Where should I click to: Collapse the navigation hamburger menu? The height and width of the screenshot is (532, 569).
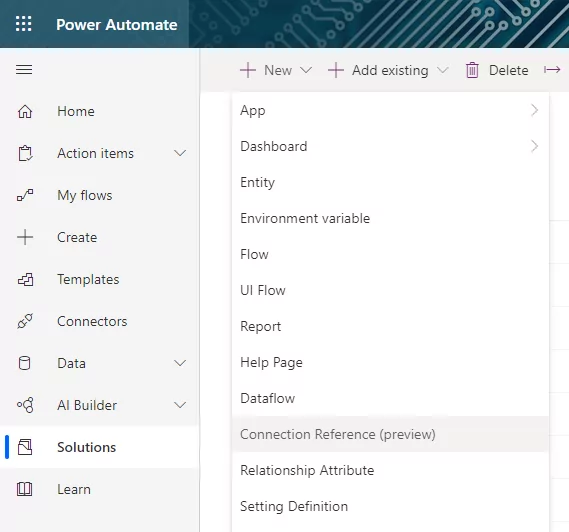tap(24, 69)
